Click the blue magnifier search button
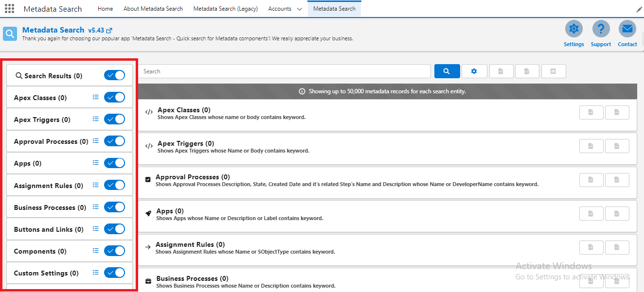644x292 pixels. pos(447,71)
